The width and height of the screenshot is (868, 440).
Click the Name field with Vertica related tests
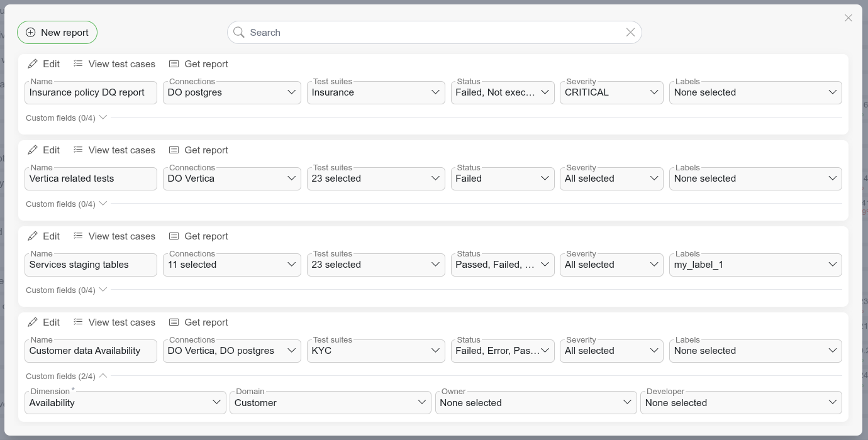coord(91,179)
